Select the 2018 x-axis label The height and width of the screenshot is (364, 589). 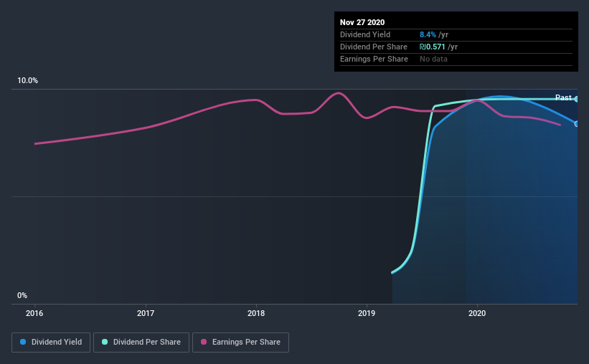[x=256, y=313]
